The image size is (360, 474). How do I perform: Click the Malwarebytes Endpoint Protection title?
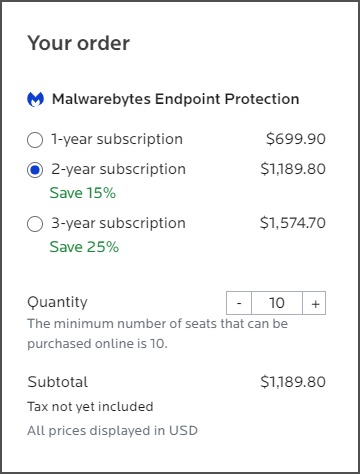[176, 99]
